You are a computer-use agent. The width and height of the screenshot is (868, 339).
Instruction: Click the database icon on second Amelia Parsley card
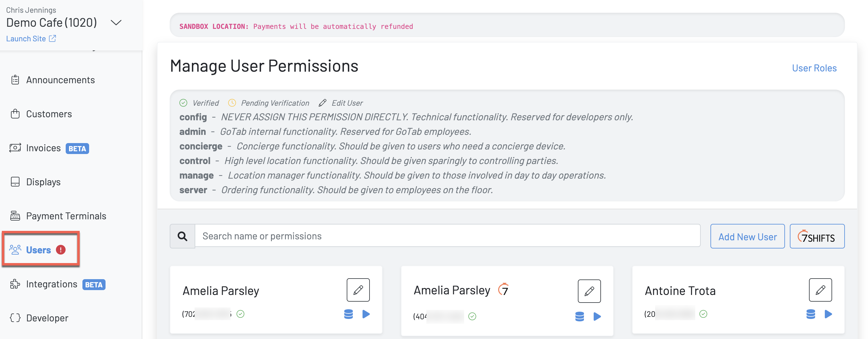tap(579, 316)
